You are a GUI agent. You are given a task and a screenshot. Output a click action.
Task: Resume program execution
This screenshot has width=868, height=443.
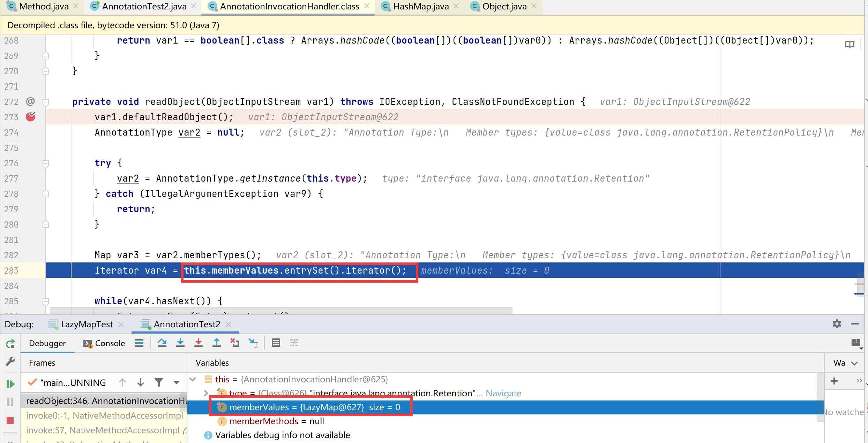(x=10, y=384)
